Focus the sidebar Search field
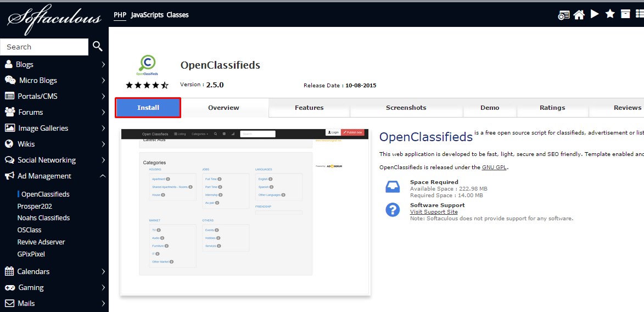644x312 pixels. [x=44, y=47]
